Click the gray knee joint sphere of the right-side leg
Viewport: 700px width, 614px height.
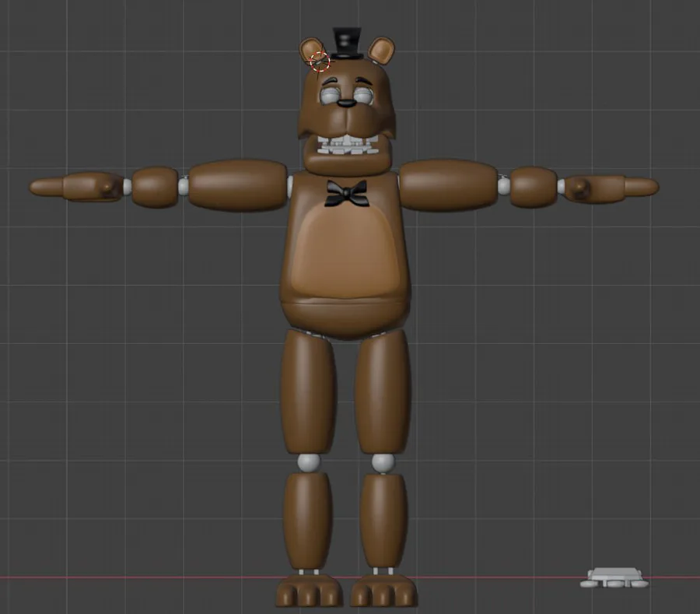click(383, 462)
